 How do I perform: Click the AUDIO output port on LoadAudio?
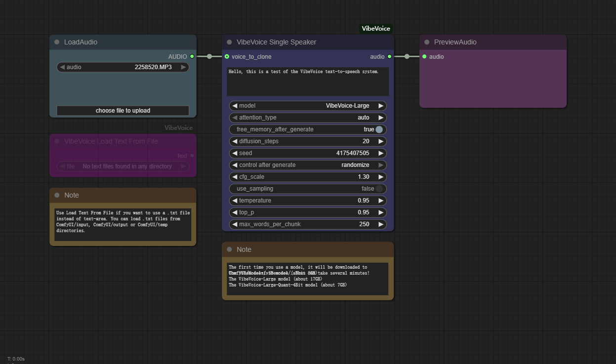(x=192, y=56)
